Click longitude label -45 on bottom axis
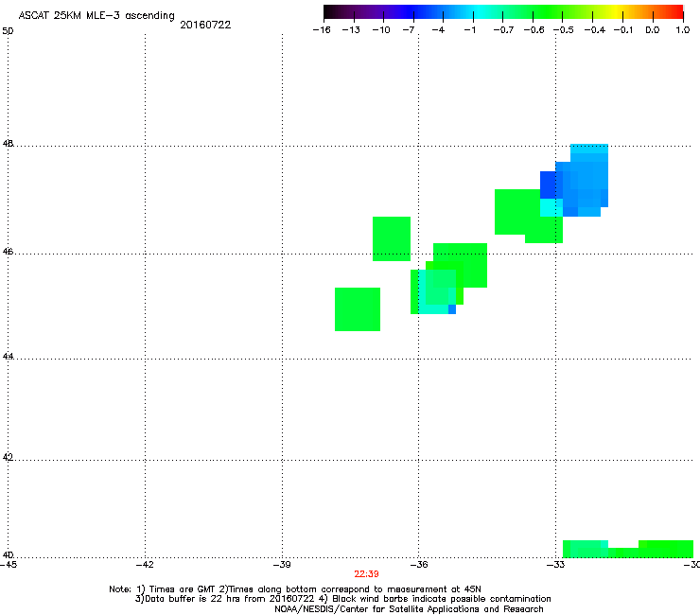The height and width of the screenshot is (615, 700). [x=9, y=565]
